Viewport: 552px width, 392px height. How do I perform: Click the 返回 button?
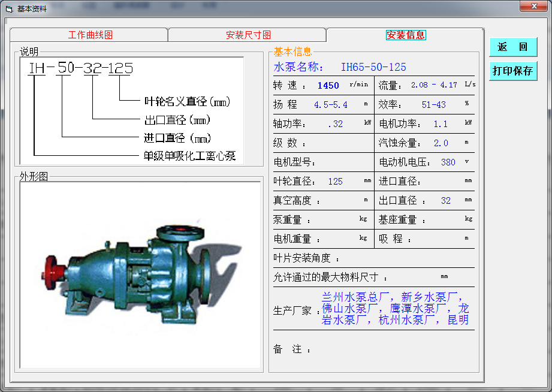(513, 47)
